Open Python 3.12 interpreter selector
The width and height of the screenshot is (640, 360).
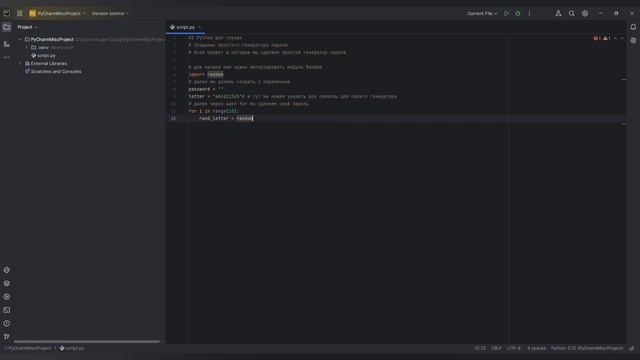pyautogui.click(x=587, y=349)
